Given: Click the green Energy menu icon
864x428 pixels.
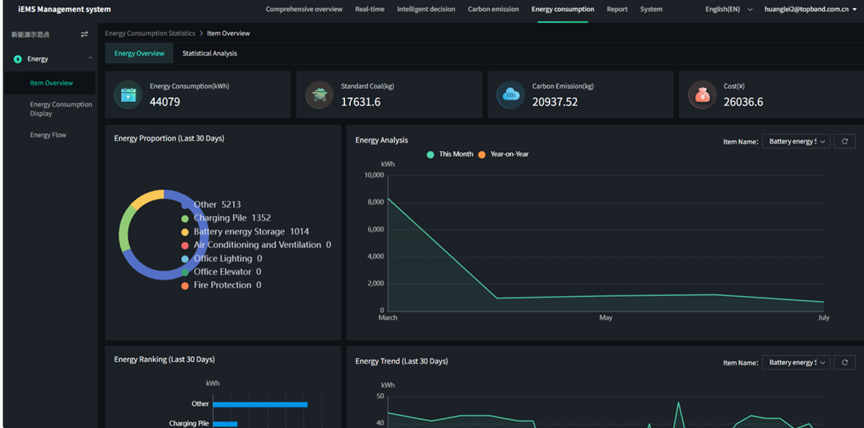Looking at the screenshot, I should [17, 59].
